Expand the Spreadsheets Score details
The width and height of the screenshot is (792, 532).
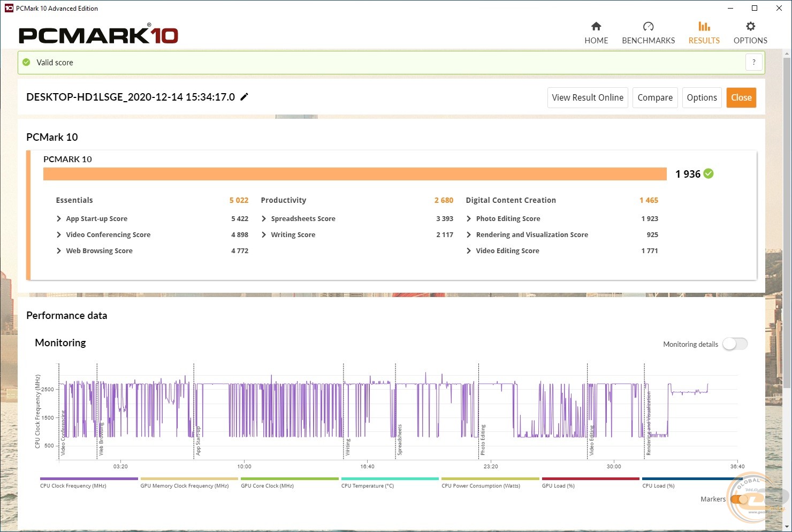coord(264,218)
